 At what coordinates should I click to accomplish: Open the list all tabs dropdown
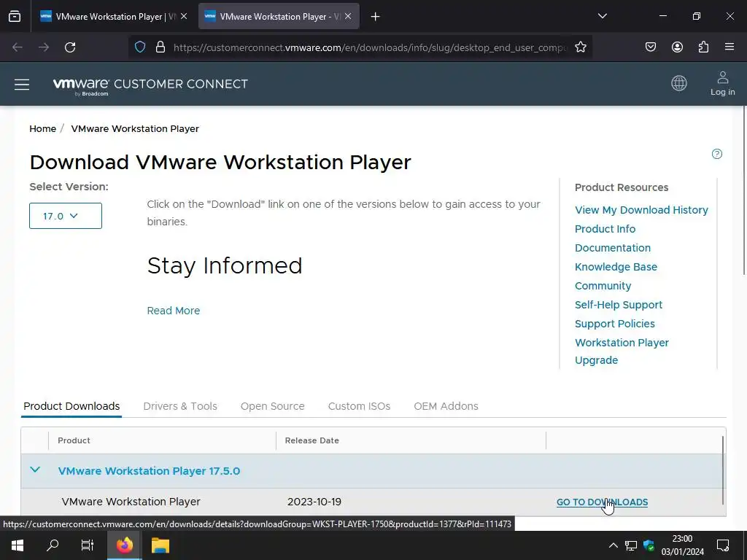tap(602, 16)
